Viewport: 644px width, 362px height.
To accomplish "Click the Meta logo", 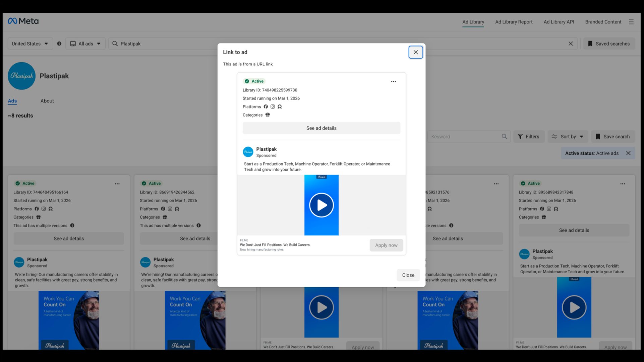I will (23, 21).
